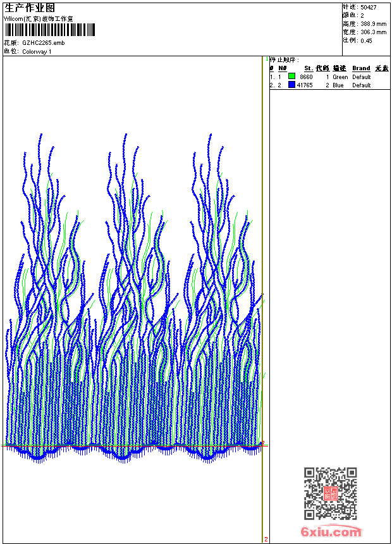392x544 pixels.
Task: Click the GZHC2265.emb file name
Action: click(44, 43)
